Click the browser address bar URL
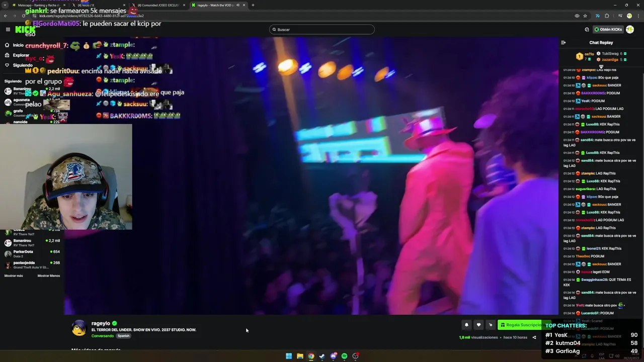Viewport: 644px width, 362px height. pyautogui.click(x=91, y=16)
